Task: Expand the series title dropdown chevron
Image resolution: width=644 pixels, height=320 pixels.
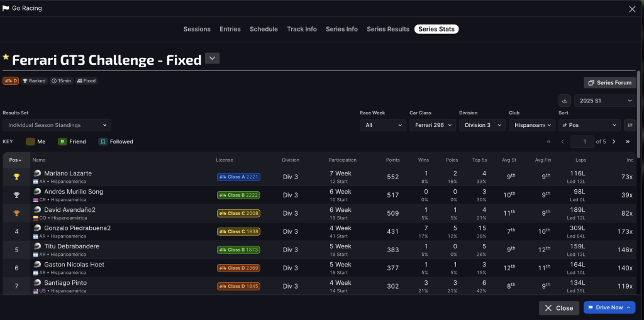Action: coord(213,58)
